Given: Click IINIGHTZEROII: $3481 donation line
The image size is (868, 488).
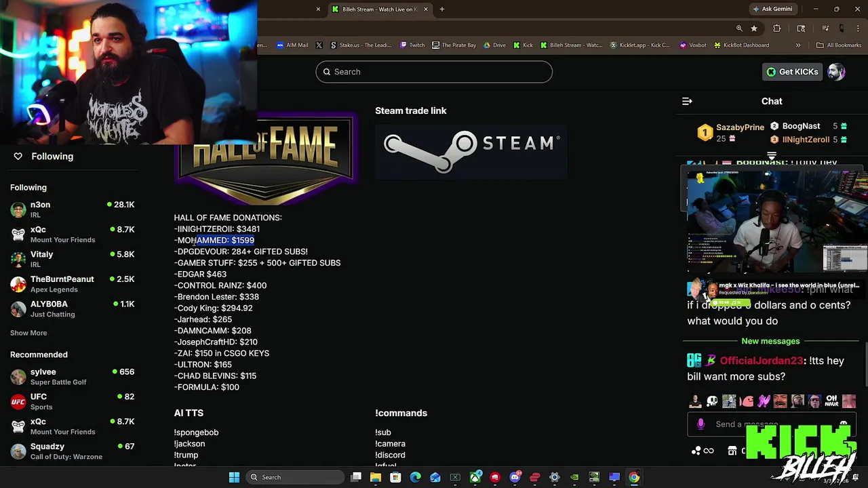Looking at the screenshot, I should tap(217, 229).
